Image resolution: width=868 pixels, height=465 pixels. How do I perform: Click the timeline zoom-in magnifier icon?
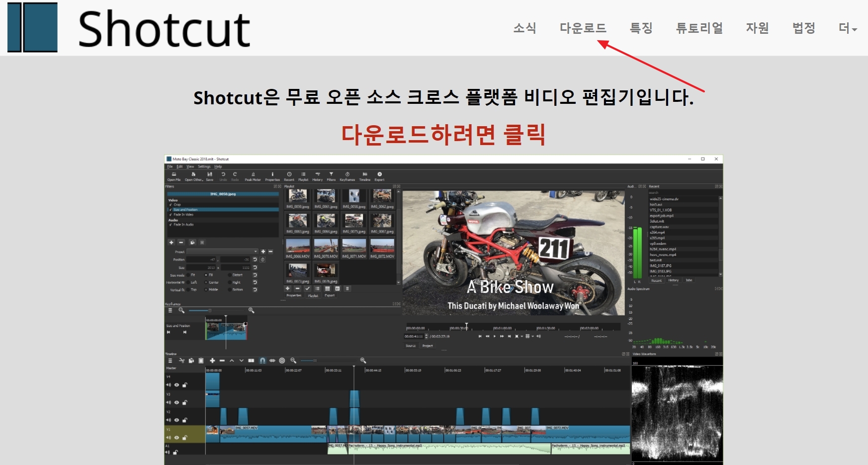[x=363, y=361]
